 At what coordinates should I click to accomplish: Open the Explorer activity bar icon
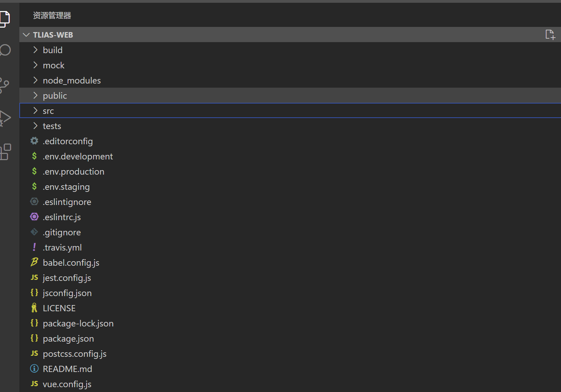[4, 19]
